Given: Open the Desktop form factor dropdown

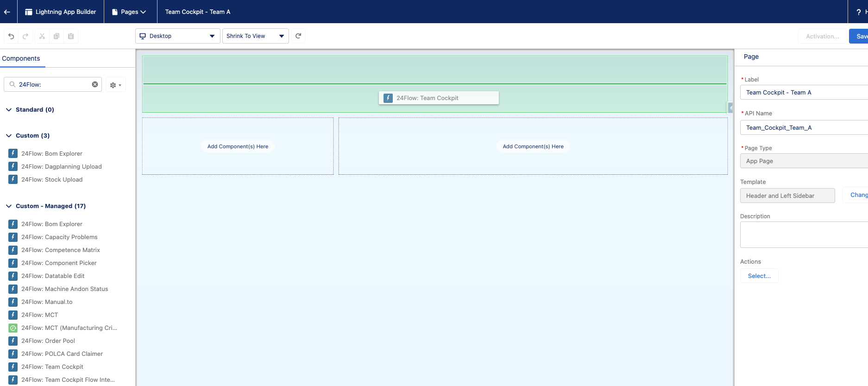Looking at the screenshot, I should tap(177, 36).
